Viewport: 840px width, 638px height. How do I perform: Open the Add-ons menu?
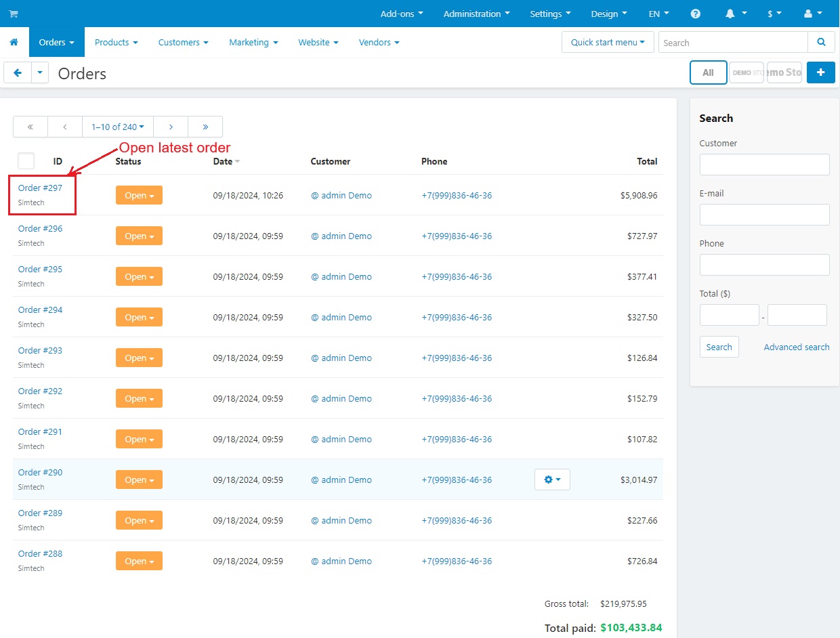point(402,14)
